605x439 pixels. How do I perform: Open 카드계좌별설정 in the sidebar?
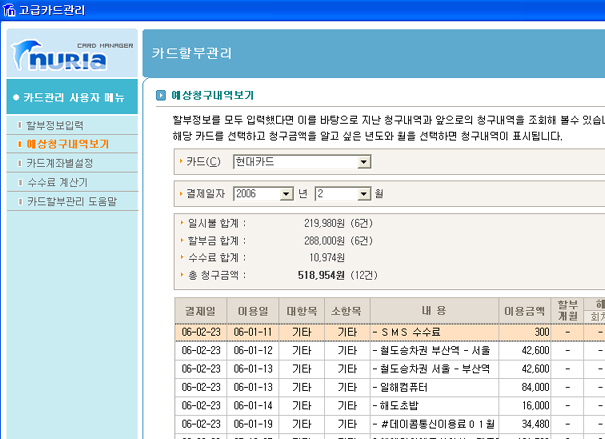pos(60,163)
